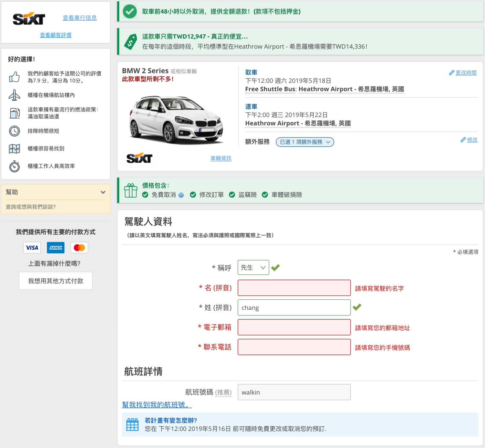Click the VISA payment icon

(x=32, y=248)
